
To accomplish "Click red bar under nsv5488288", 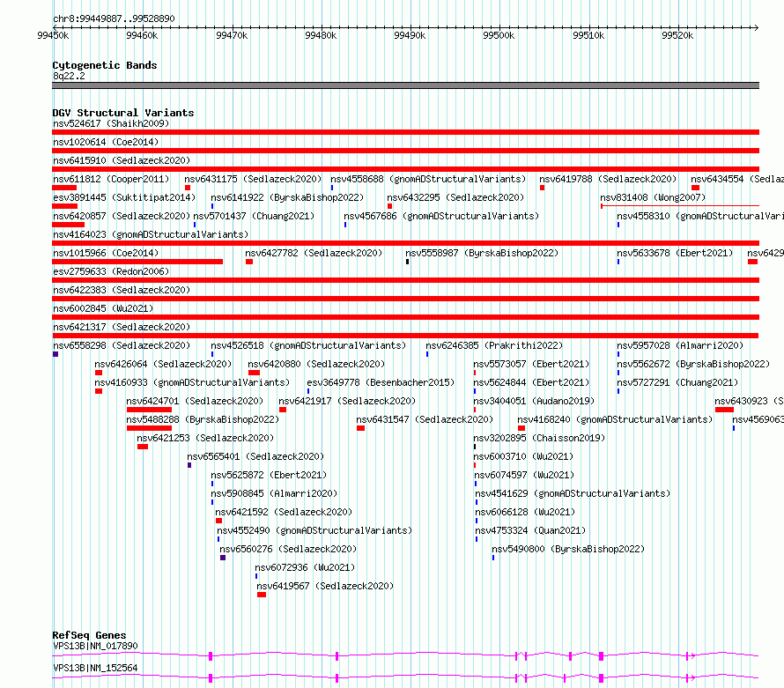I will [149, 428].
